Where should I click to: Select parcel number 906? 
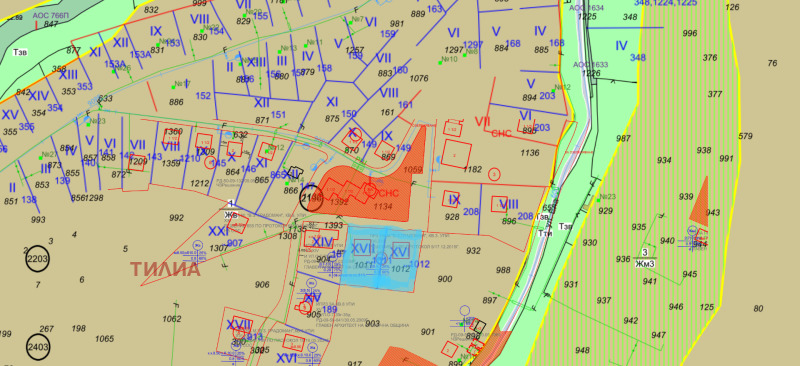pos(262,284)
